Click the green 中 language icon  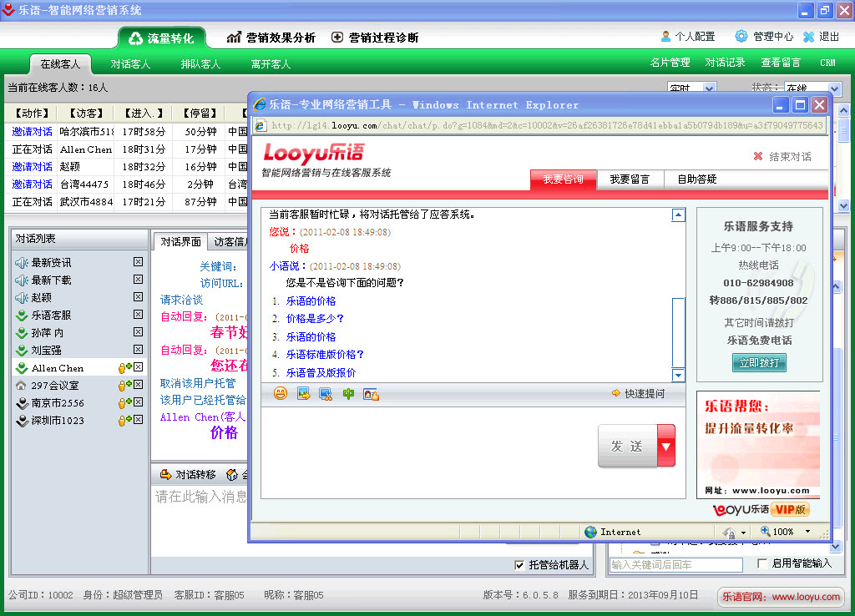(x=348, y=394)
